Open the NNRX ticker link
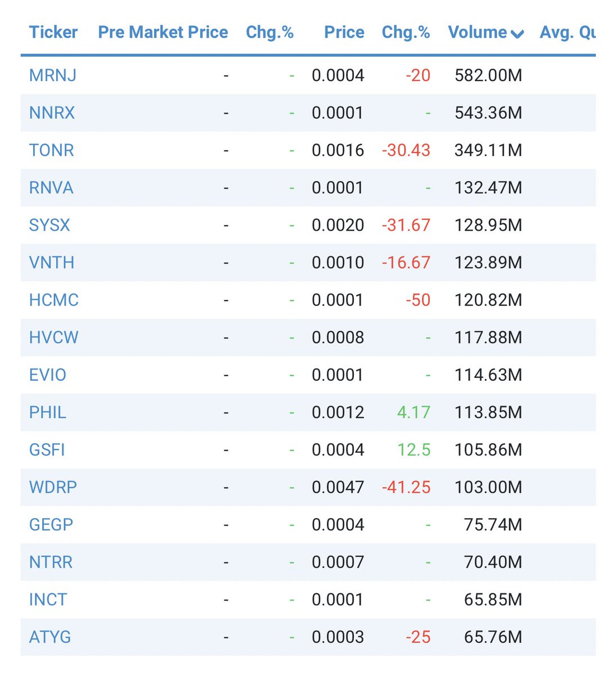Screen dimensions: 616x675 click(x=52, y=112)
